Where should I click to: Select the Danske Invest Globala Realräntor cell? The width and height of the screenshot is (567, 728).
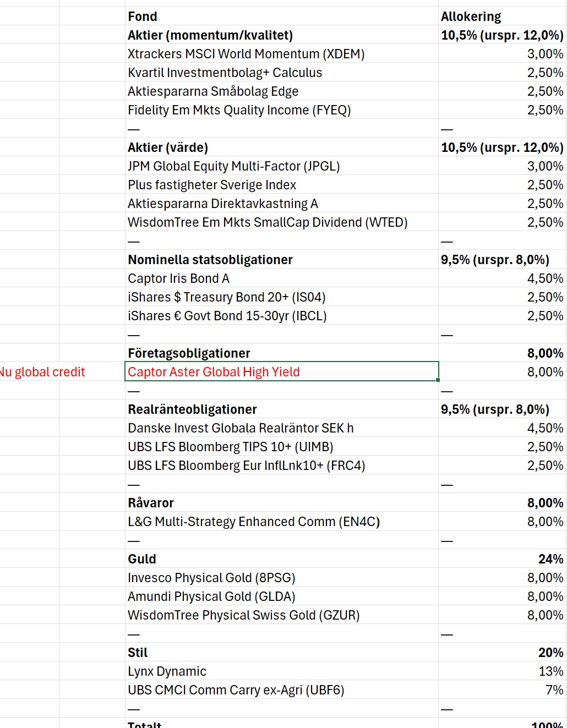(x=241, y=428)
